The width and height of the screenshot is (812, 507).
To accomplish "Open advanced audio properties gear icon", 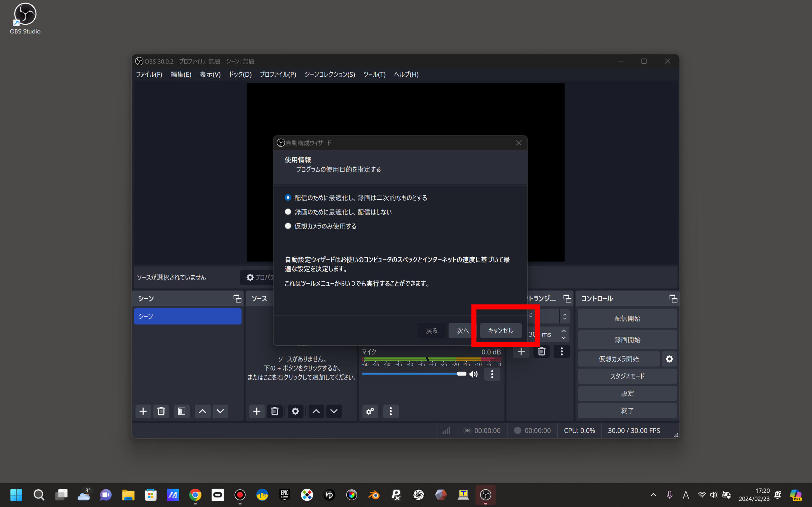I will click(370, 411).
